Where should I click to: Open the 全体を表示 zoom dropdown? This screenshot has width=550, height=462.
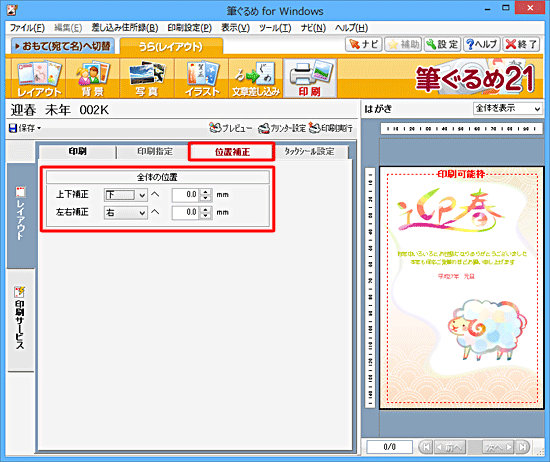pos(507,109)
